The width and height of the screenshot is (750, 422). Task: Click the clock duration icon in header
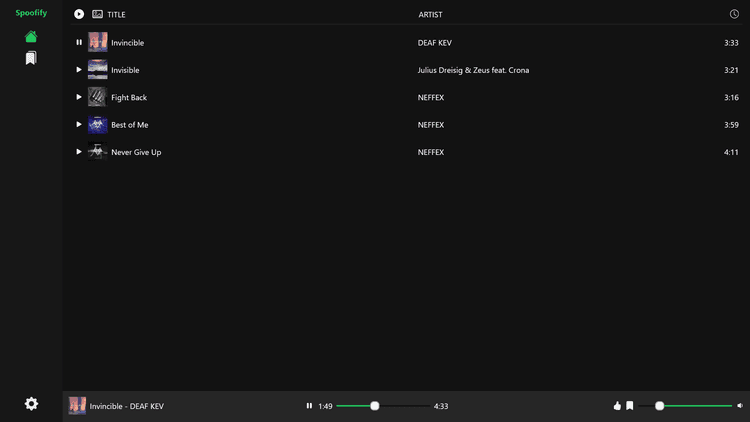[x=734, y=14]
